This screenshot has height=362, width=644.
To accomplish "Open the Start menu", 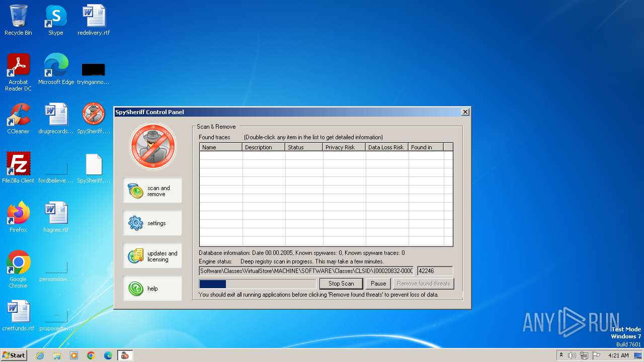I will click(14, 355).
